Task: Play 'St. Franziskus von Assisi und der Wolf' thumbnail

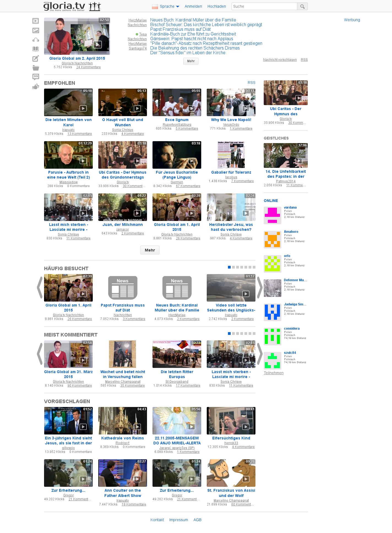Action: pos(231,473)
